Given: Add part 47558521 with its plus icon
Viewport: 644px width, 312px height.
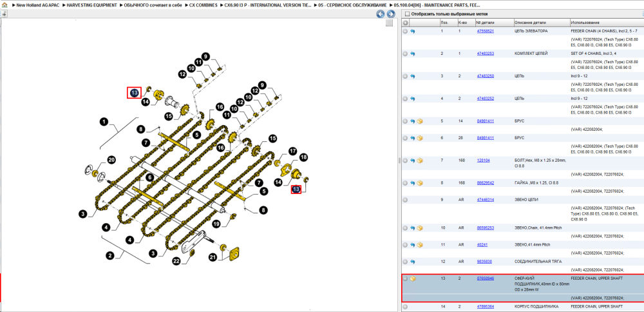Looking at the screenshot, I should (x=405, y=31).
